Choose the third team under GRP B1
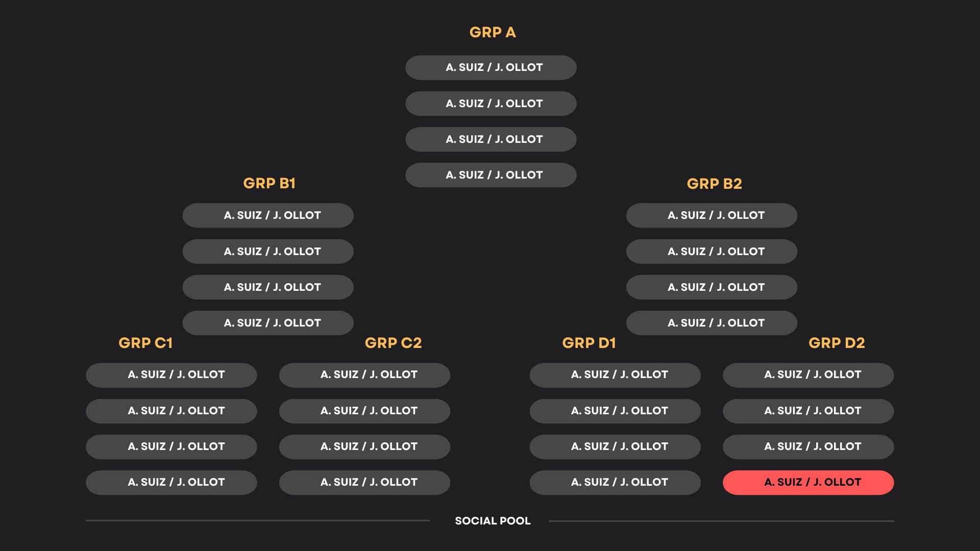The width and height of the screenshot is (980, 551). pyautogui.click(x=268, y=287)
